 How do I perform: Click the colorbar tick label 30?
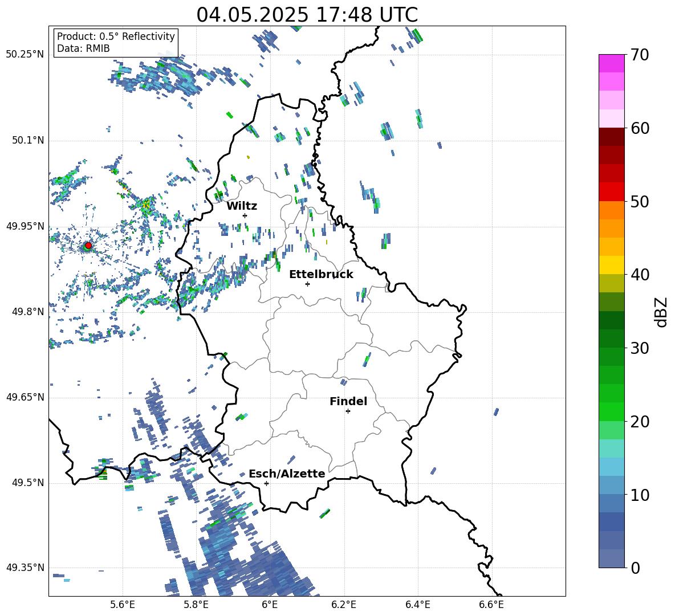(640, 348)
